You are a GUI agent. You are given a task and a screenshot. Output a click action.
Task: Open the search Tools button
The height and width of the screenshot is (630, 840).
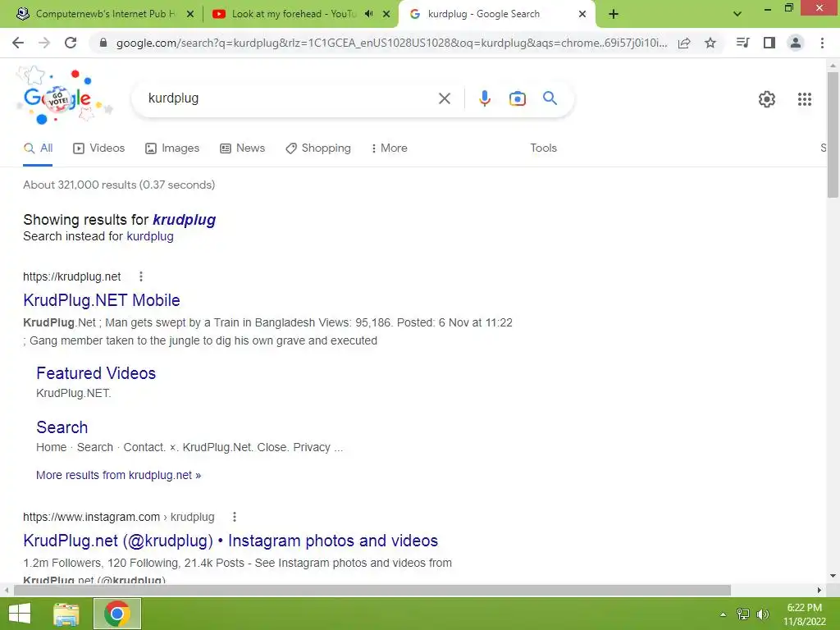pos(543,148)
